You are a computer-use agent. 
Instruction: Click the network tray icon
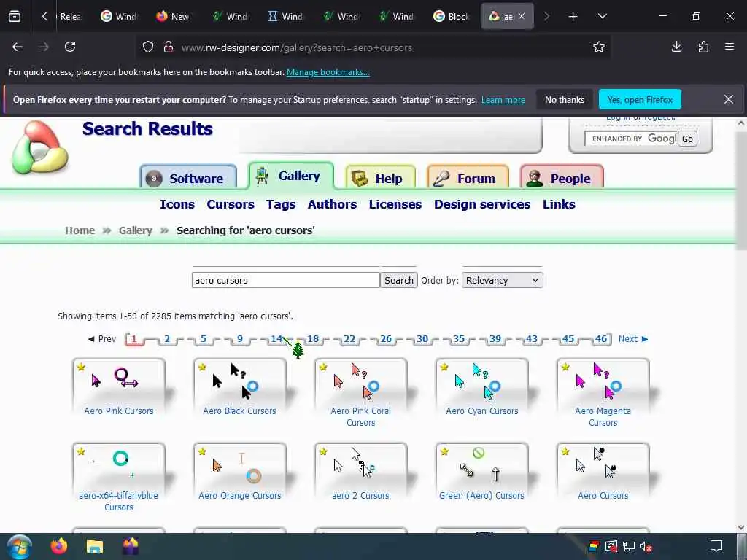[x=628, y=547]
